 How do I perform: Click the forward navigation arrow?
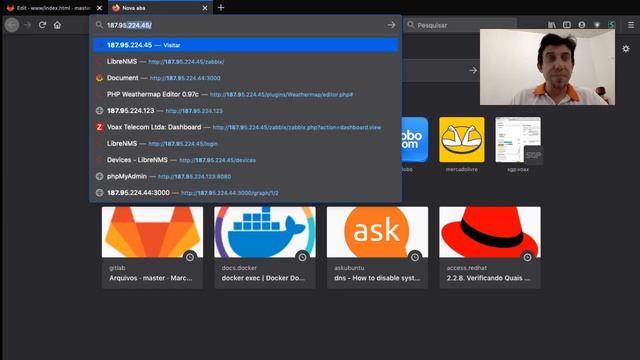[27, 25]
